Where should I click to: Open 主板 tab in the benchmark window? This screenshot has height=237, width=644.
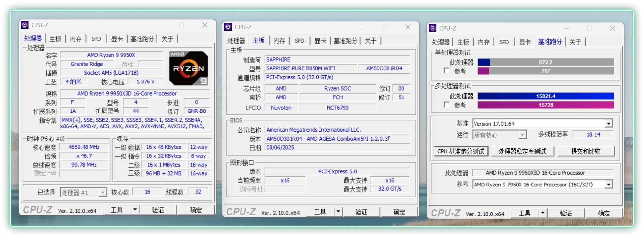tap(463, 42)
